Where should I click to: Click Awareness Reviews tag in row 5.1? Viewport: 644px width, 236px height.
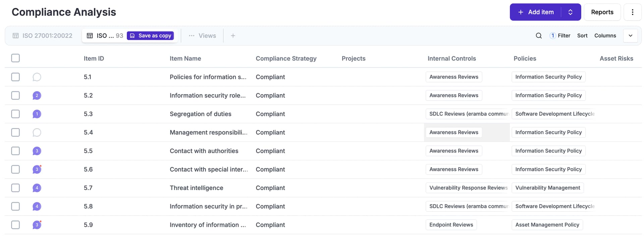[x=454, y=77]
